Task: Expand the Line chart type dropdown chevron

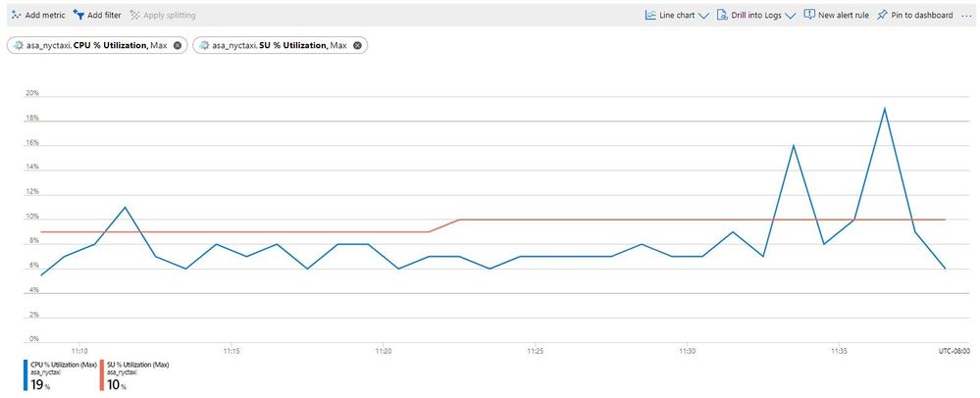Action: 703,16
